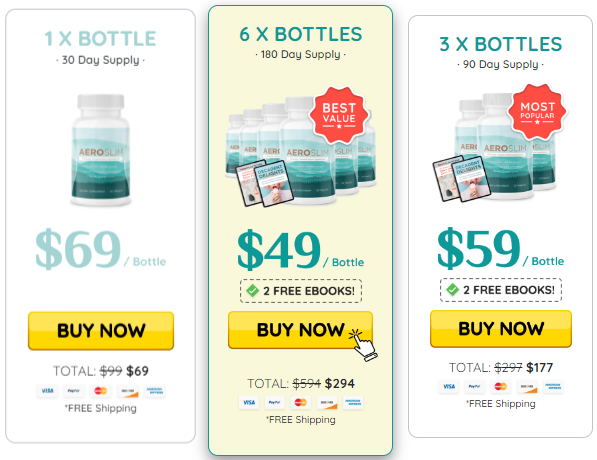Click the 6 X Bottles heading
This screenshot has height=460, width=597.
(x=301, y=34)
